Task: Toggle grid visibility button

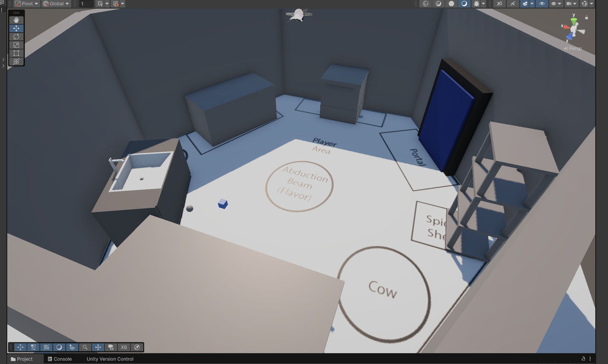Action: point(100,4)
